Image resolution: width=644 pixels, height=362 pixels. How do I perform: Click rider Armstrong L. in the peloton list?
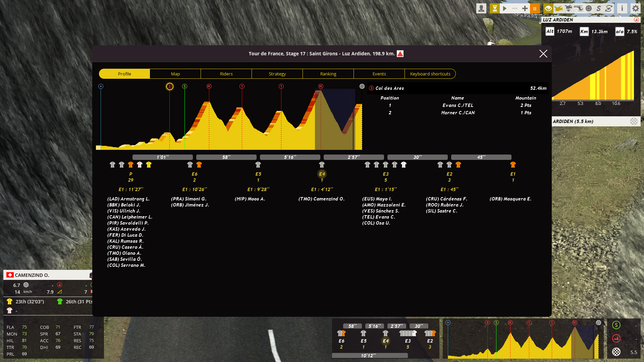click(x=128, y=199)
